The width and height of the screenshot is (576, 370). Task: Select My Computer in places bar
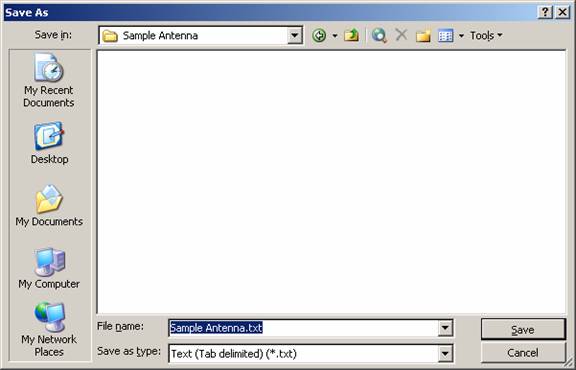point(49,268)
